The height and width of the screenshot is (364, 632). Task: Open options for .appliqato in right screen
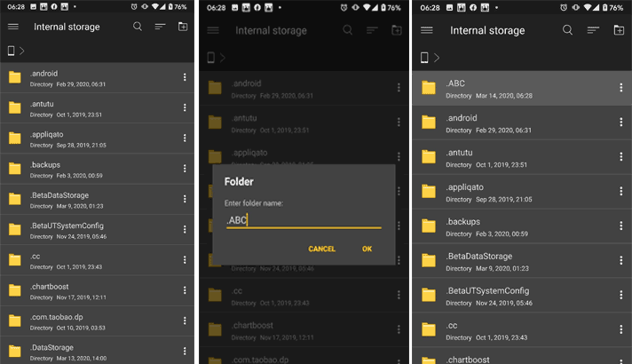click(x=620, y=191)
